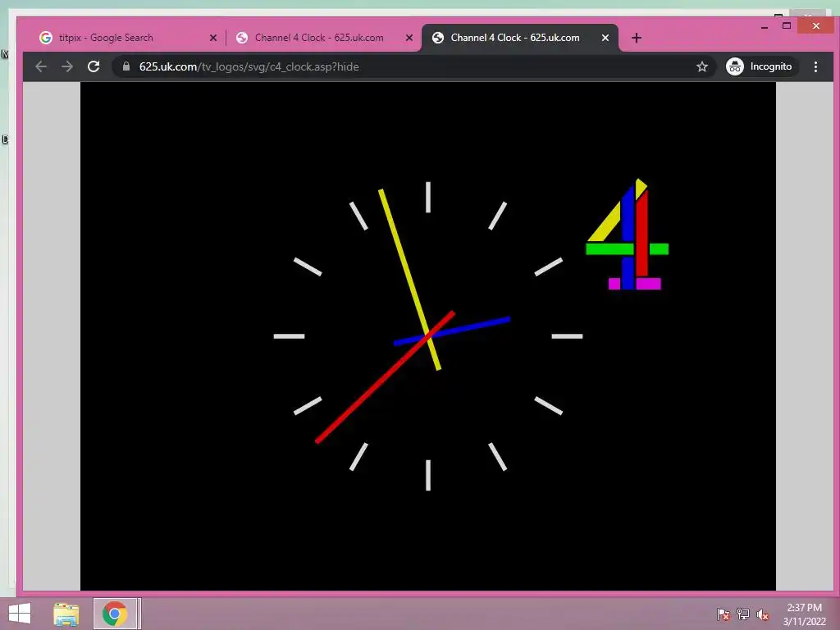Open File Explorer from the taskbar
This screenshot has height=630, width=840.
66,614
